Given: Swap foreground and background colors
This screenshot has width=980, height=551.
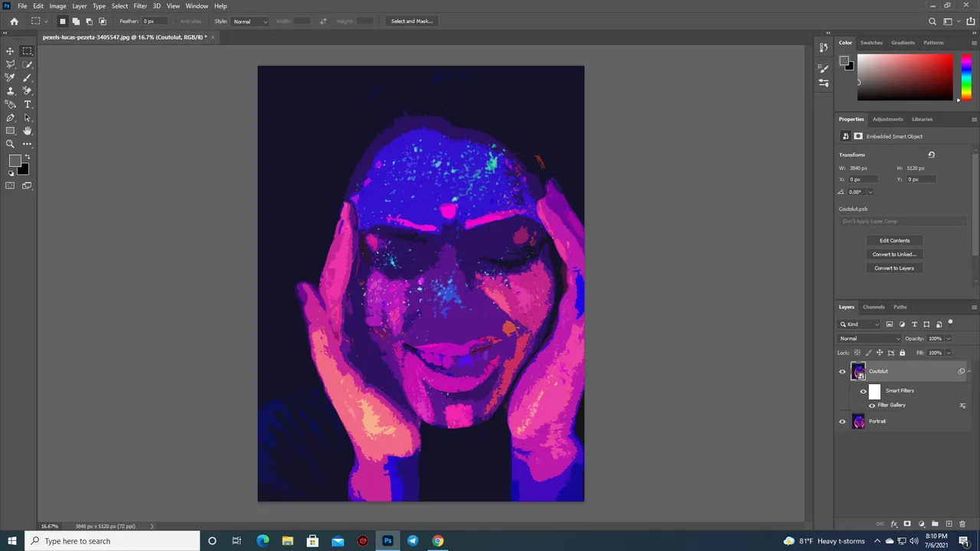Looking at the screenshot, I should pos(28,157).
